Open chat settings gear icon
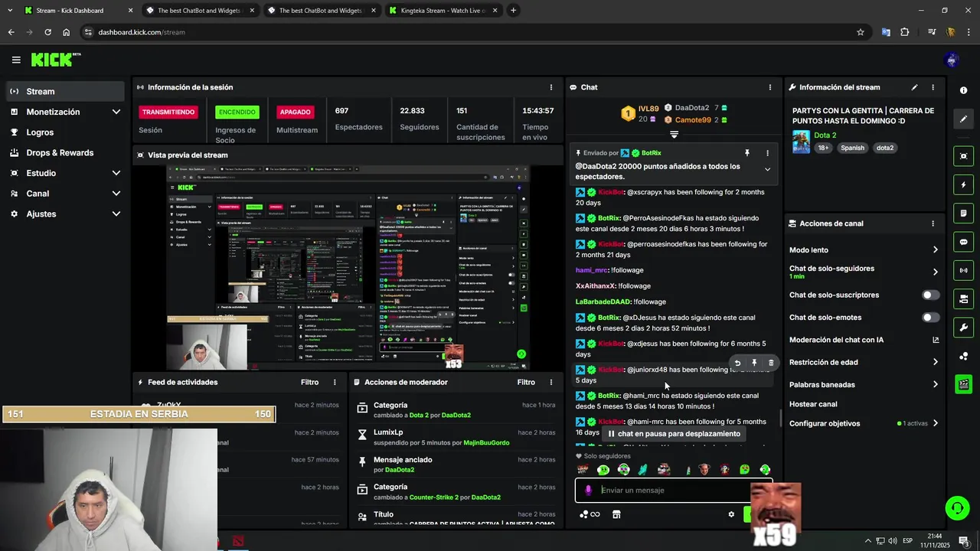The image size is (980, 551). [x=731, y=514]
